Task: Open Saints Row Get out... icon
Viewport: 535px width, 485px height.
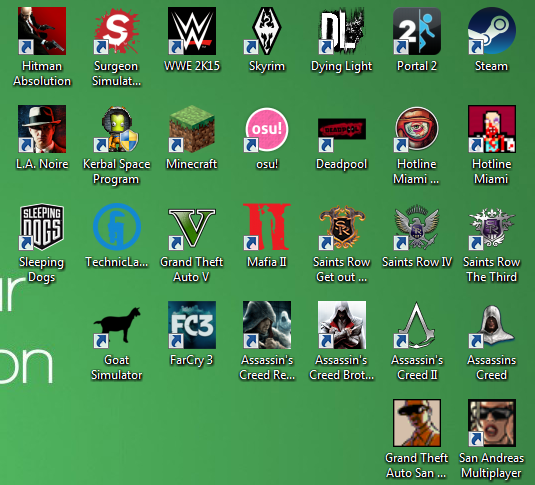Action: click(342, 227)
